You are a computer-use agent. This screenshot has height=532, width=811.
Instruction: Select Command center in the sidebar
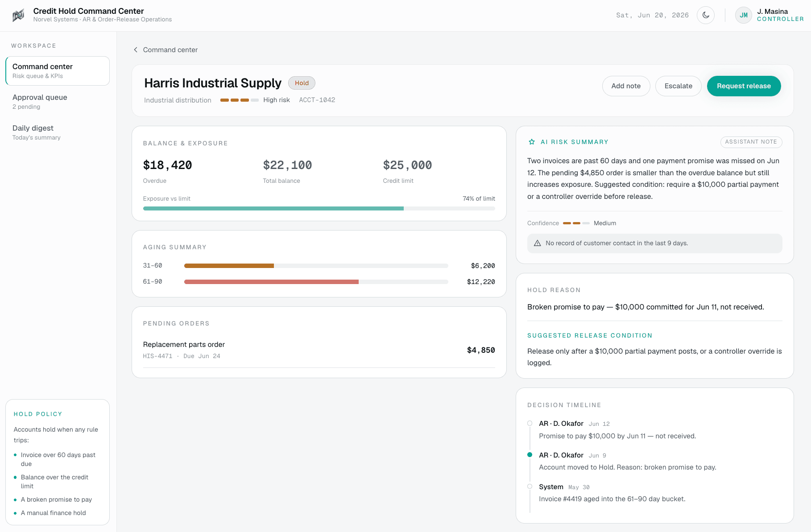58,71
